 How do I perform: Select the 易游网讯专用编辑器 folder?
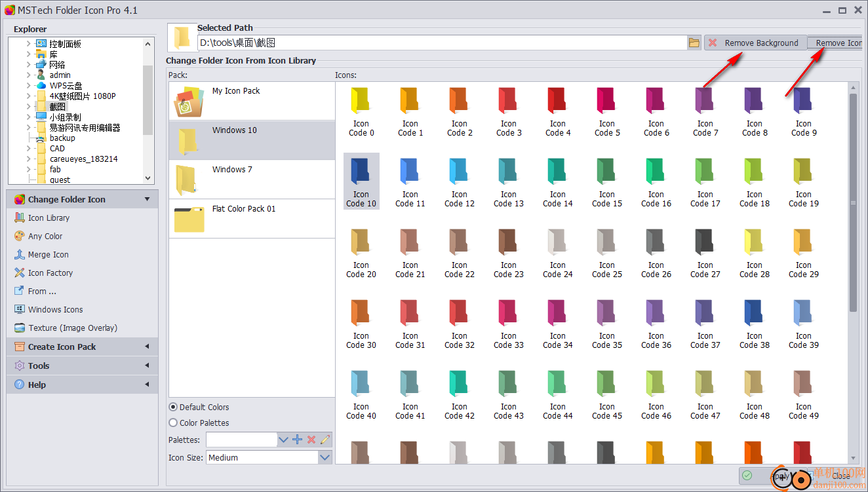85,128
